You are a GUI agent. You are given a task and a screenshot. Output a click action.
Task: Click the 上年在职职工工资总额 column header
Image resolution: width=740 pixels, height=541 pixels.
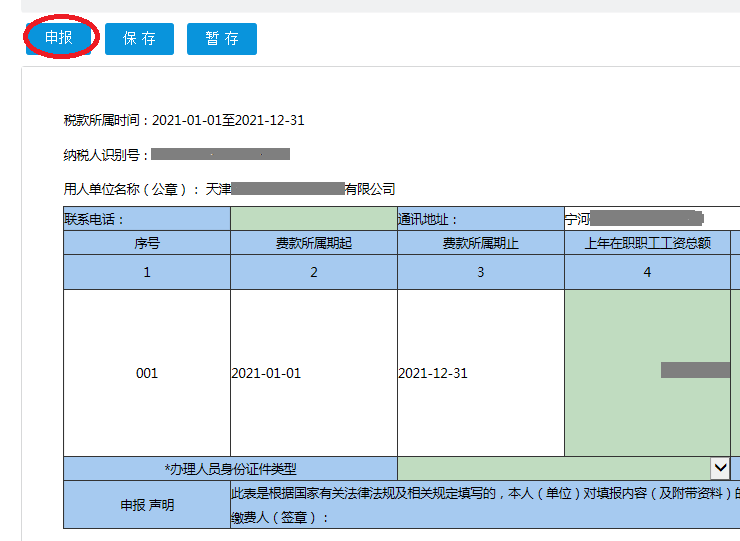pyautogui.click(x=647, y=243)
